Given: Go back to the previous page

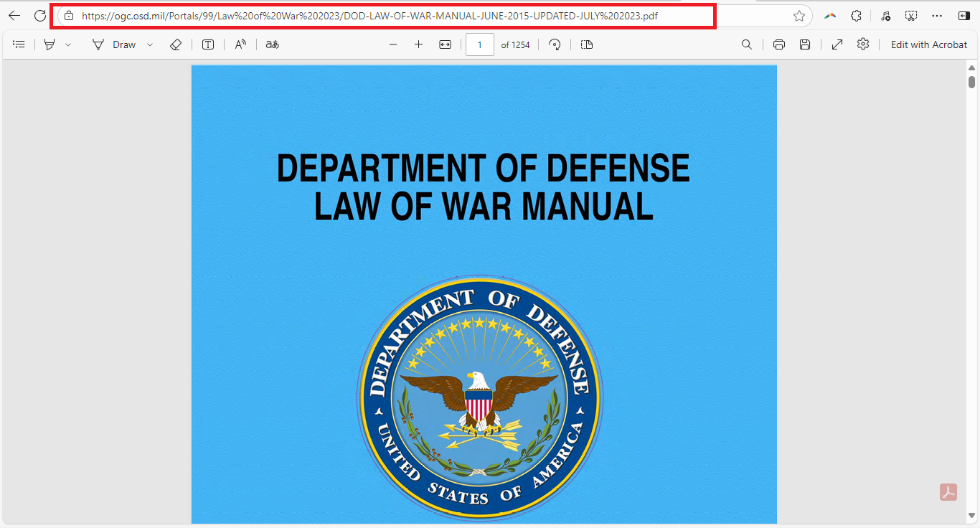Looking at the screenshot, I should (x=14, y=16).
